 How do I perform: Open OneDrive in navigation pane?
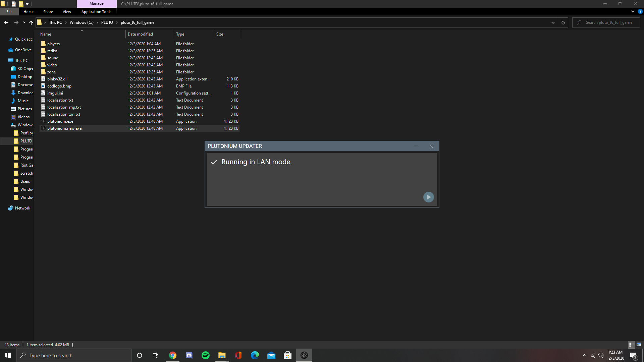(20, 50)
